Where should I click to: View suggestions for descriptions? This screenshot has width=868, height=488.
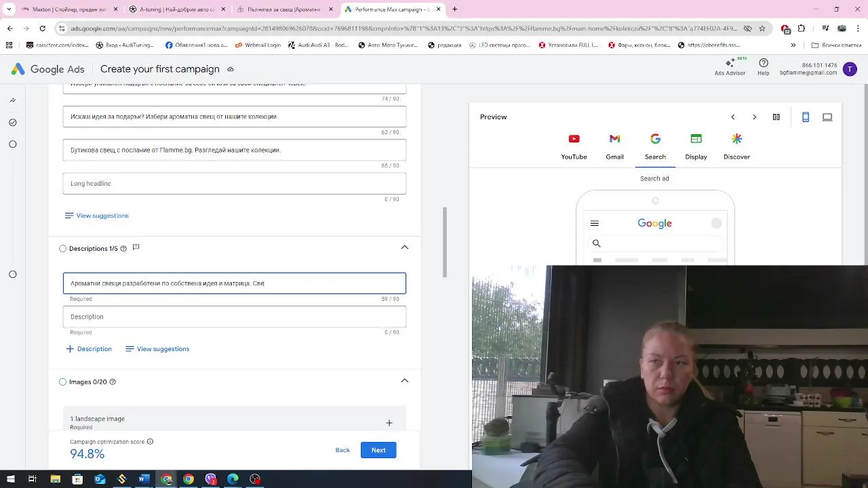coord(157,349)
